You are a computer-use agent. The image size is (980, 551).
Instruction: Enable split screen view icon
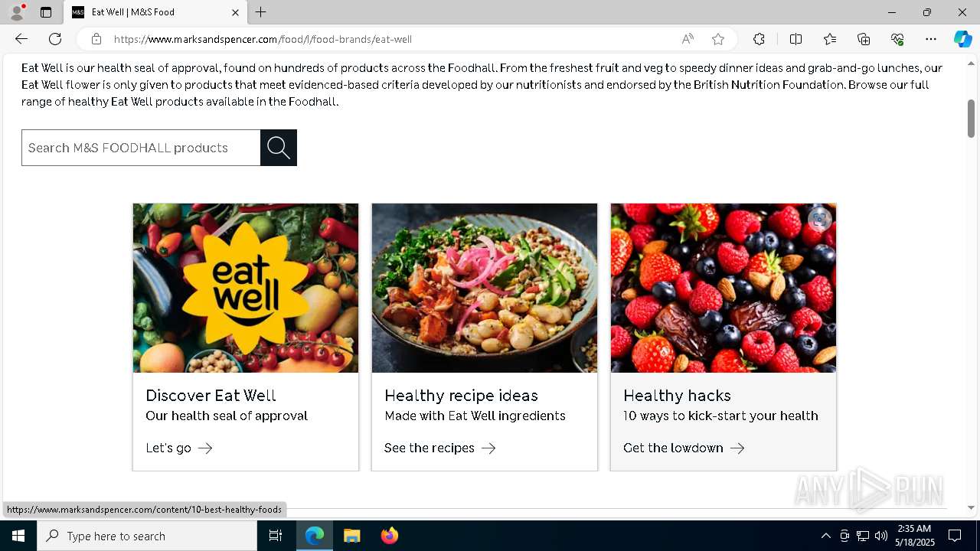click(x=795, y=39)
